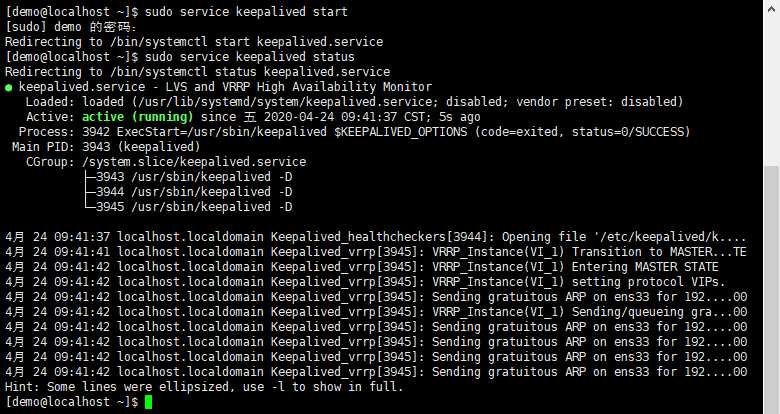This screenshot has height=414, width=780.
Task: Click the '[sudo] demo' password prompt line
Action: [x=71, y=27]
